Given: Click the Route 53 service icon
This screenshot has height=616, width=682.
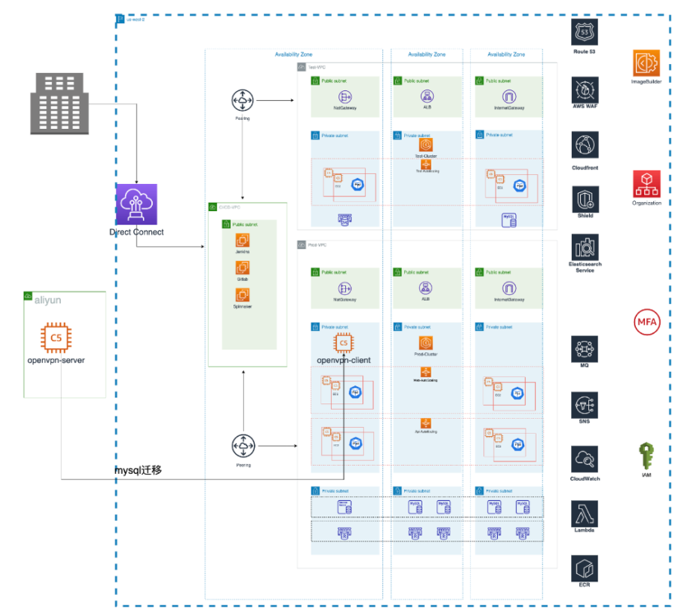Looking at the screenshot, I should coord(584,32).
